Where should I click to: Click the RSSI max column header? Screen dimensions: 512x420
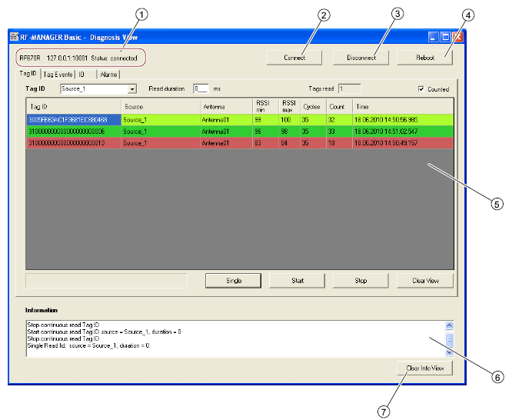pos(289,107)
